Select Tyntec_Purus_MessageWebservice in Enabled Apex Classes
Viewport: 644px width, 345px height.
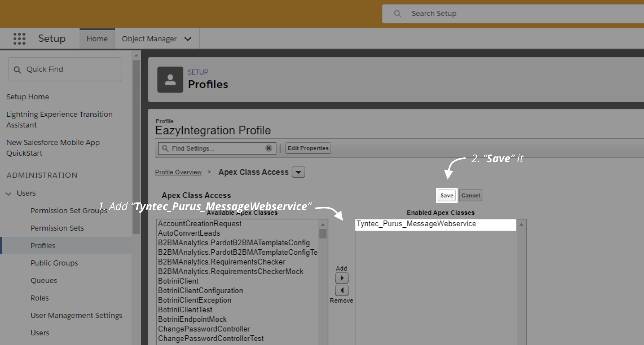pyautogui.click(x=436, y=224)
